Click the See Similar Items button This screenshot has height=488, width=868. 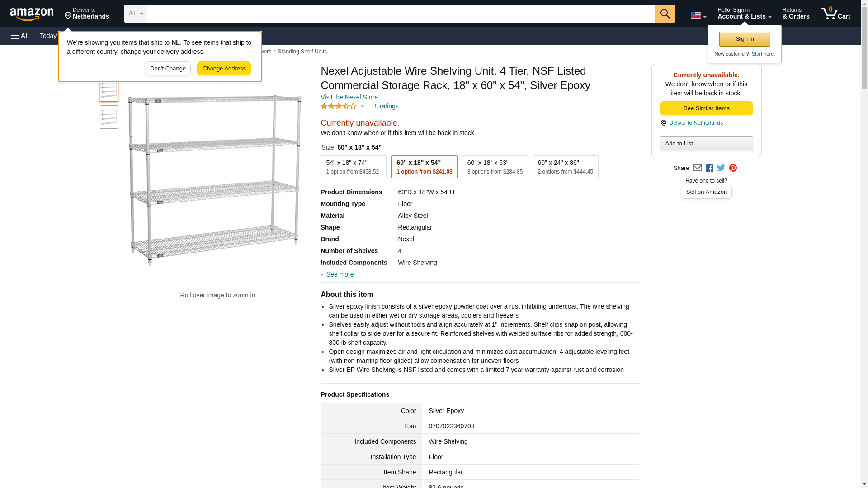706,108
